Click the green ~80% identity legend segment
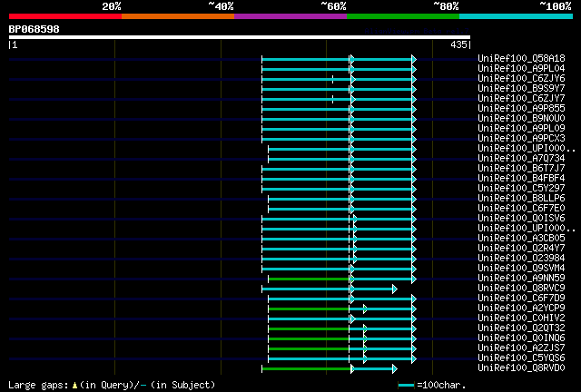Screen dimensions: 581x392 tap(403, 16)
